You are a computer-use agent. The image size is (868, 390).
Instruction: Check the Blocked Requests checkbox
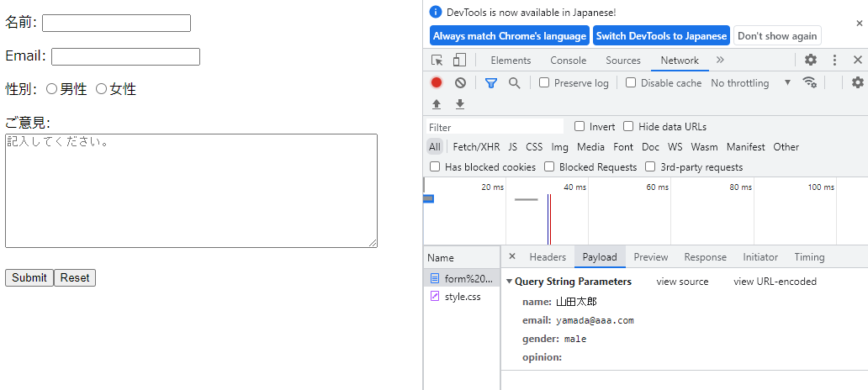click(549, 166)
